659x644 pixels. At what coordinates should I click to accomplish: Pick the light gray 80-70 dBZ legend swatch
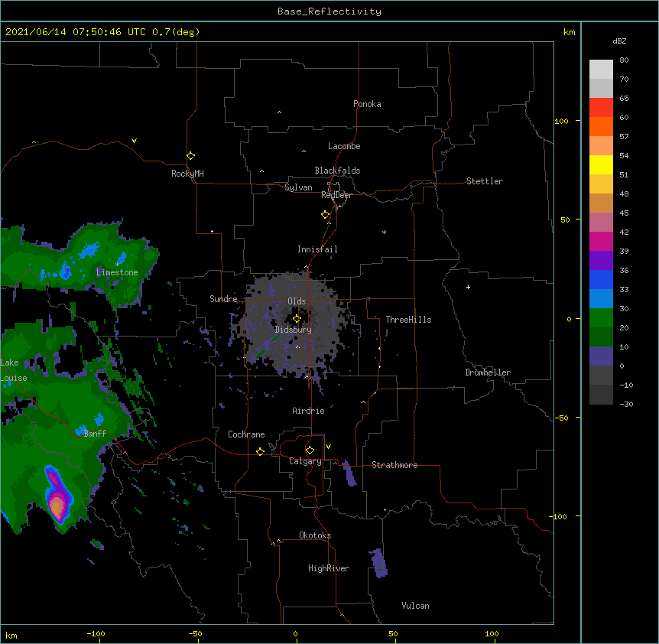point(601,70)
